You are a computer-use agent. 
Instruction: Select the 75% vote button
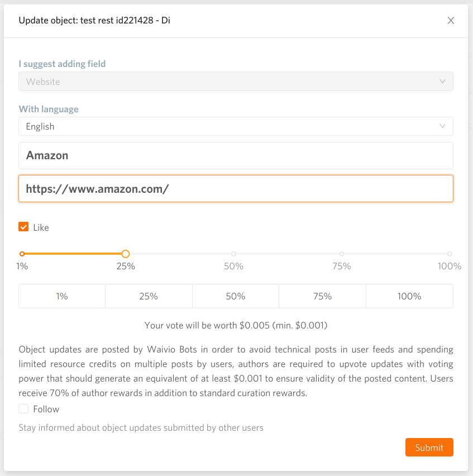click(x=323, y=296)
